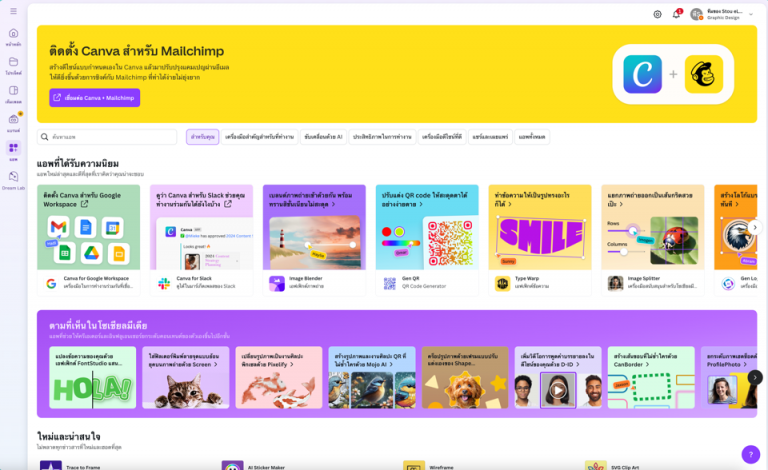Open the QR code preview image

coord(450,243)
